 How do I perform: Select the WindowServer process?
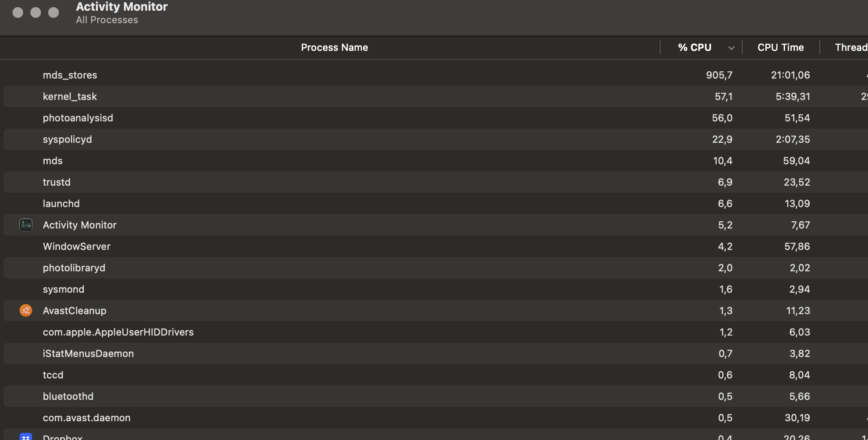(x=77, y=246)
